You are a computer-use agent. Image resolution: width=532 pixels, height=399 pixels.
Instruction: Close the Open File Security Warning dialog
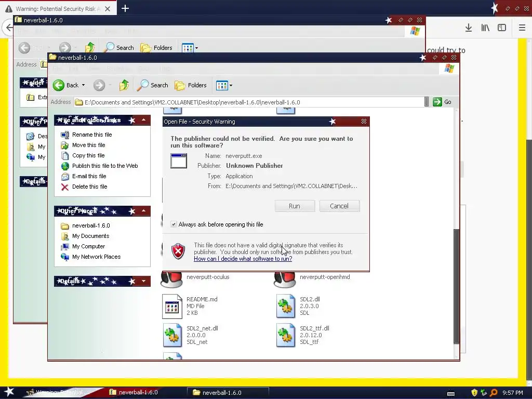coord(364,122)
